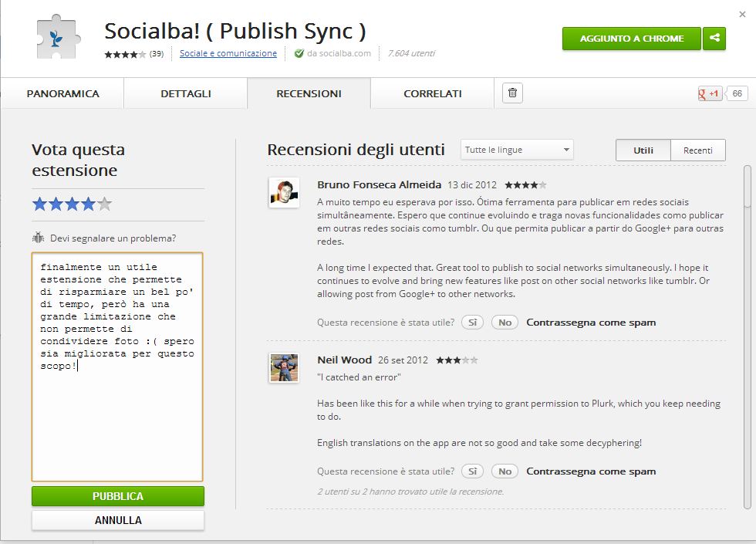Click the 2 utenti su 2 usefulness note
The image size is (756, 544).
410,492
